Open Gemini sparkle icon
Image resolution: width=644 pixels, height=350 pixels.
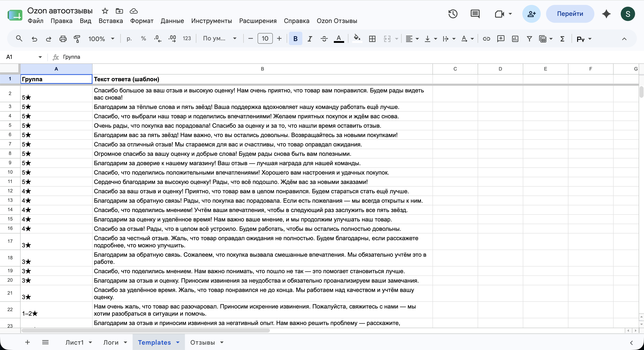click(x=606, y=14)
